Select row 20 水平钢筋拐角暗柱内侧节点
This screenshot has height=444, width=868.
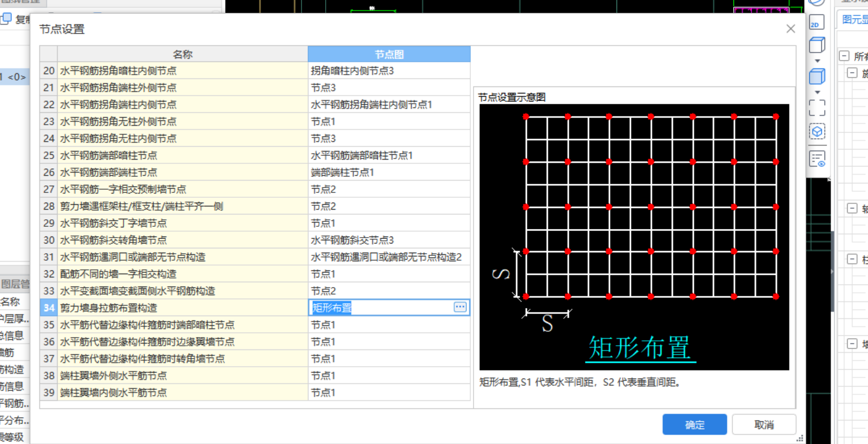pyautogui.click(x=183, y=71)
